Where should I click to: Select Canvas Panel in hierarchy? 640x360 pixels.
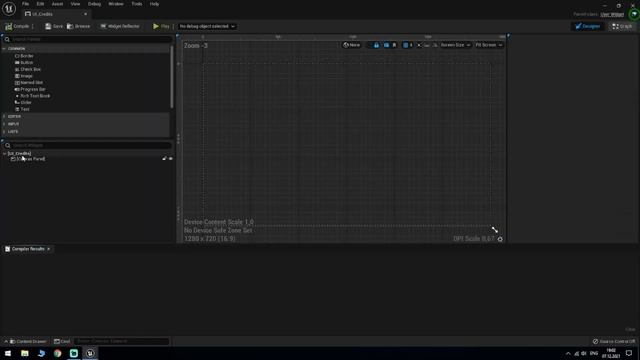31,159
